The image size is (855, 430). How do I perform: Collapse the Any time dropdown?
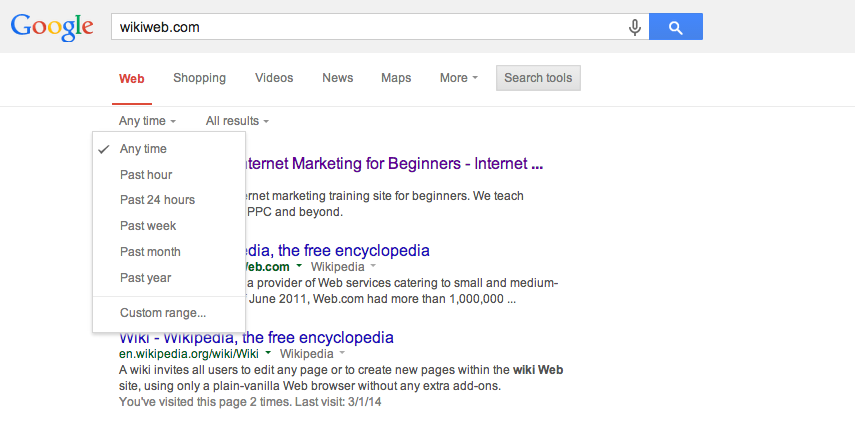(147, 121)
